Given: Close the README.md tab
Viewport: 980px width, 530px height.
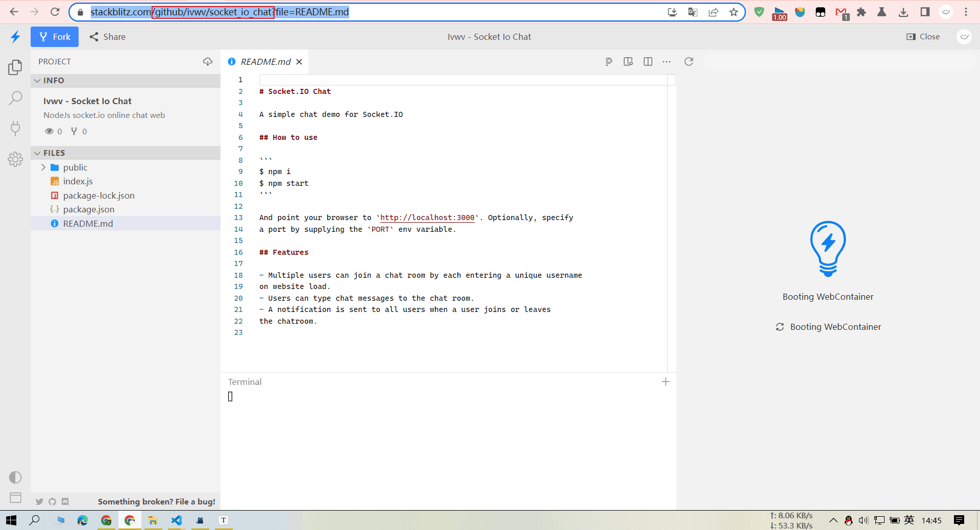Looking at the screenshot, I should [299, 62].
